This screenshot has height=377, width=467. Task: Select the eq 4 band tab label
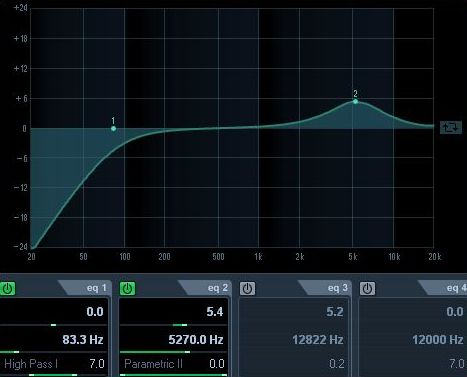(456, 288)
